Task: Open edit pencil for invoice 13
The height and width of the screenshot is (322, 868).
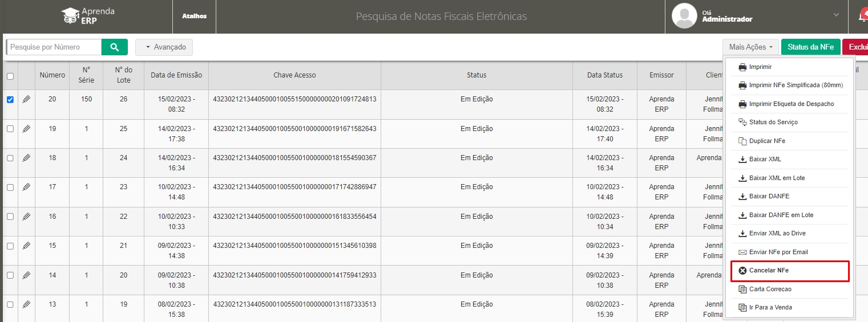Action: (x=26, y=304)
